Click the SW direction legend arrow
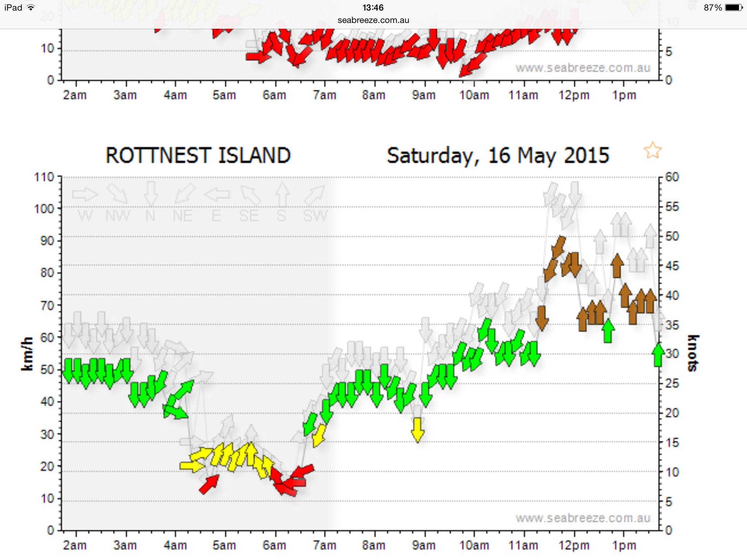The width and height of the screenshot is (747, 560). [314, 195]
